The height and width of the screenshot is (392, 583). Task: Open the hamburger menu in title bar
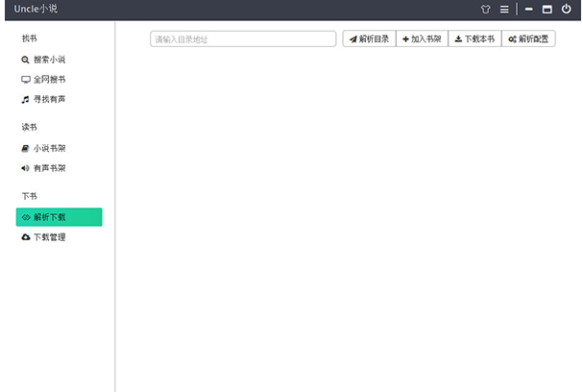[504, 10]
